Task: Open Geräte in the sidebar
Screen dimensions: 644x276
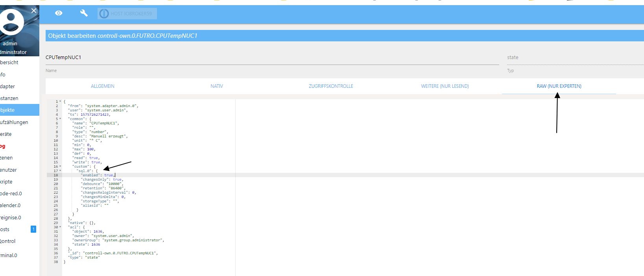Action: pos(20,134)
